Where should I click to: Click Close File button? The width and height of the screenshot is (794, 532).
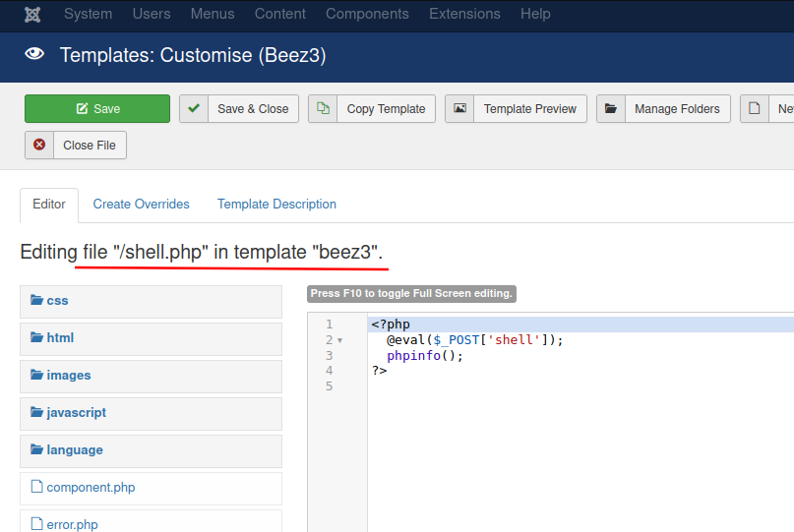76,146
